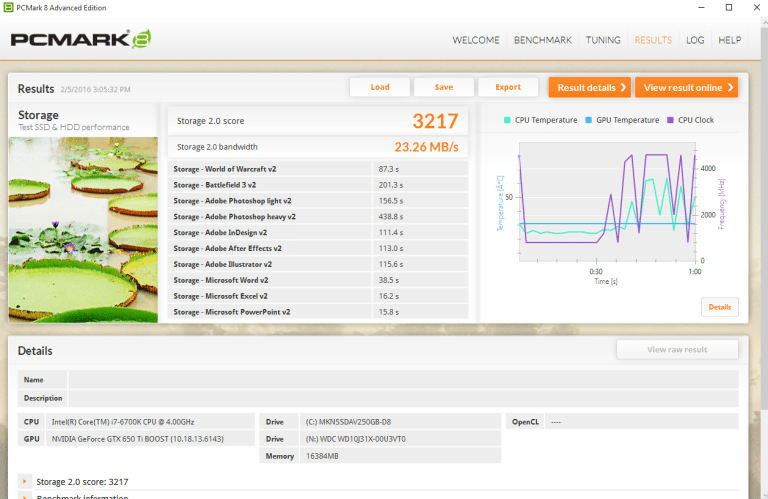
Task: Click the 438.8 s result value
Action: (390, 216)
